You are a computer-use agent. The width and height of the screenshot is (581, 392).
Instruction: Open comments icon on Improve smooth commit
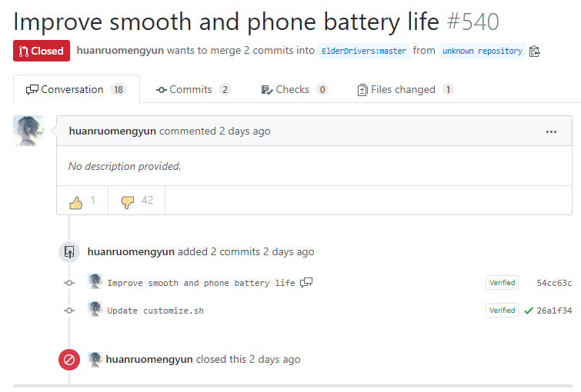pos(306,283)
